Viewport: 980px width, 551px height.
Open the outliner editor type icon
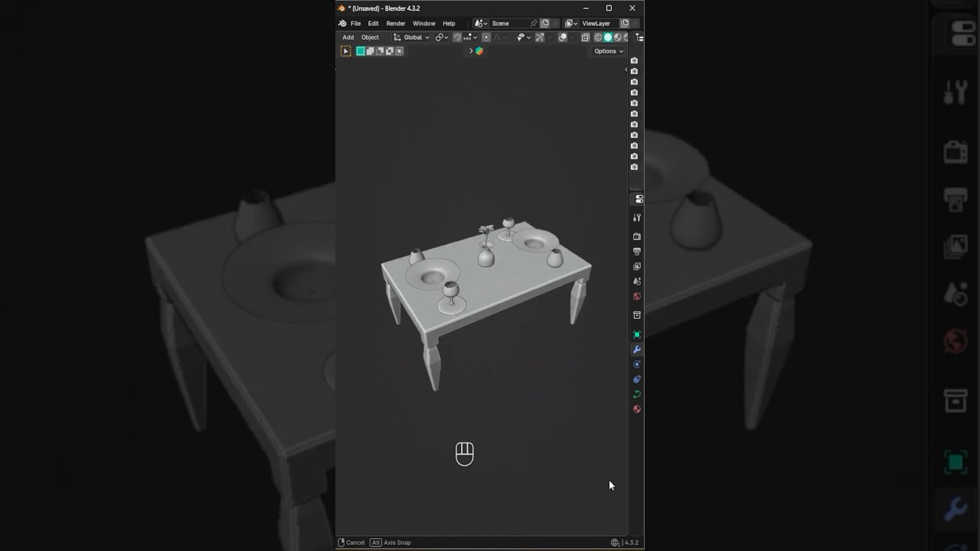click(x=639, y=37)
